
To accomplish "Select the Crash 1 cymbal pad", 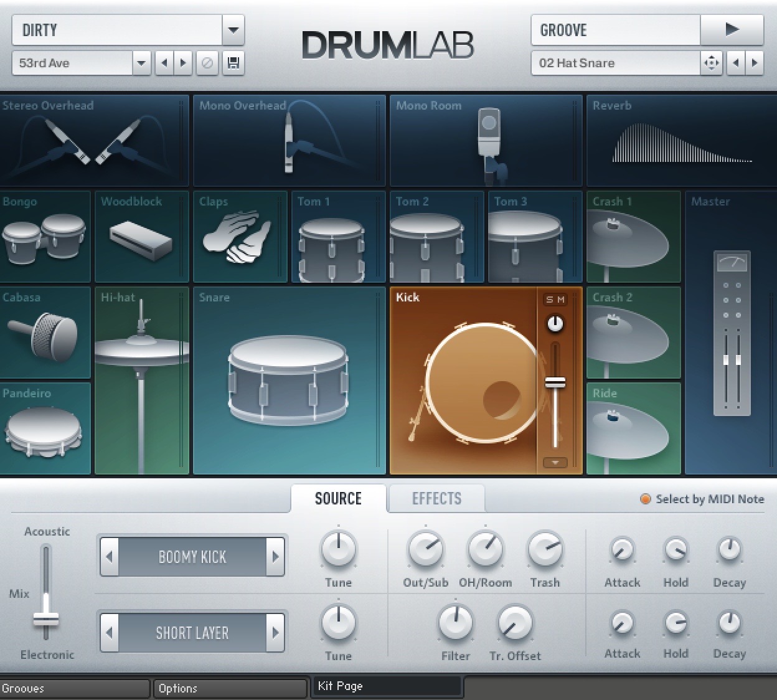I will pos(633,237).
